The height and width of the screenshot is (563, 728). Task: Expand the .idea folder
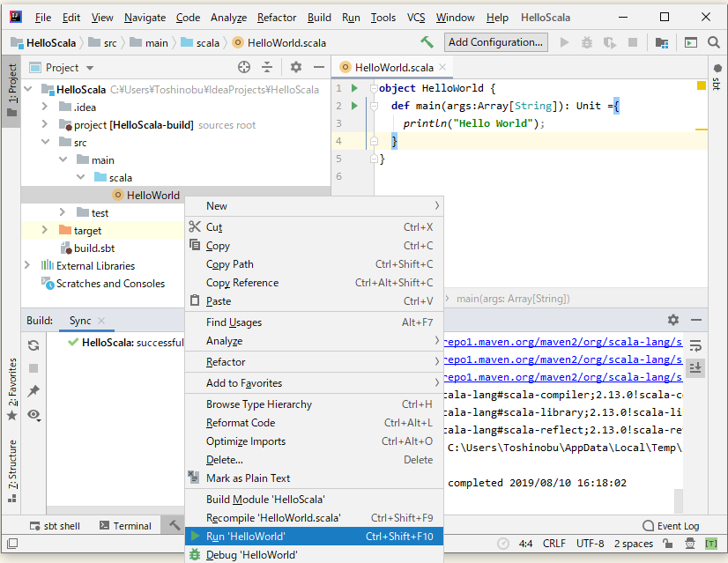click(45, 107)
